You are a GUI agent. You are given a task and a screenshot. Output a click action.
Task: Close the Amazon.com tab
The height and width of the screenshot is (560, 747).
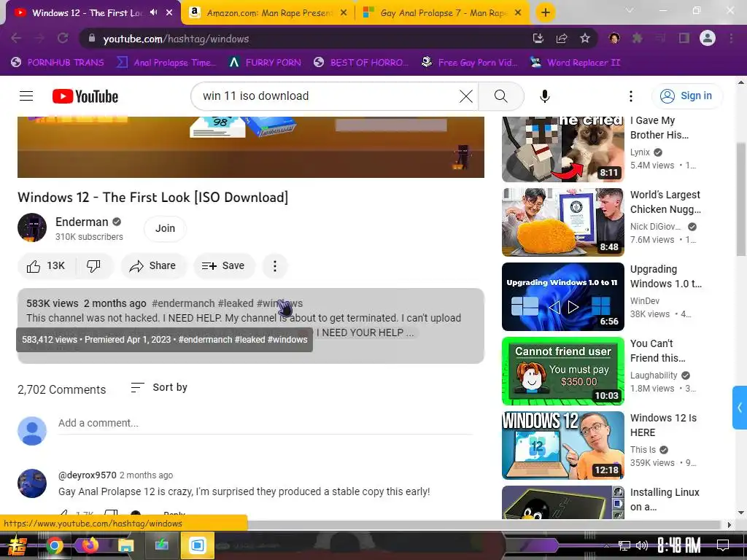tap(344, 13)
